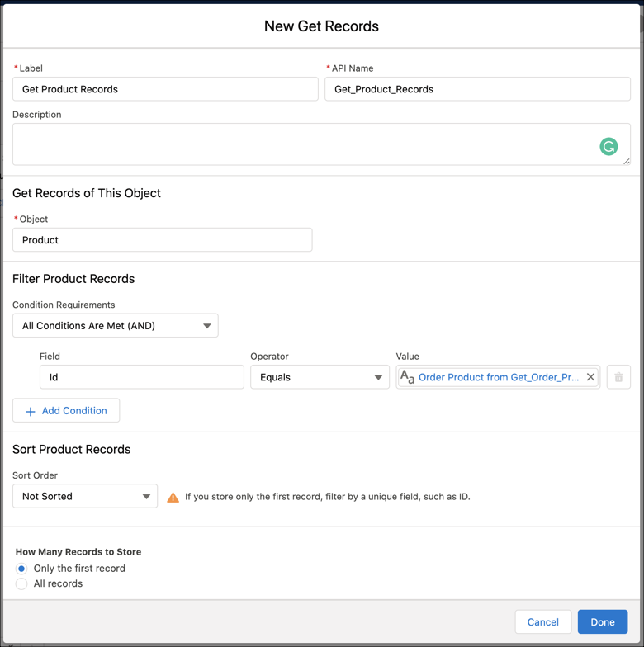Click the Field input containing Id
The height and width of the screenshot is (647, 644).
pyautogui.click(x=142, y=376)
